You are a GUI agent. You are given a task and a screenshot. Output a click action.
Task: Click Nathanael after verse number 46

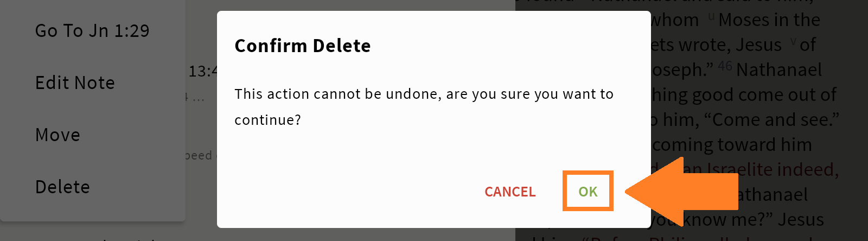[x=779, y=70]
